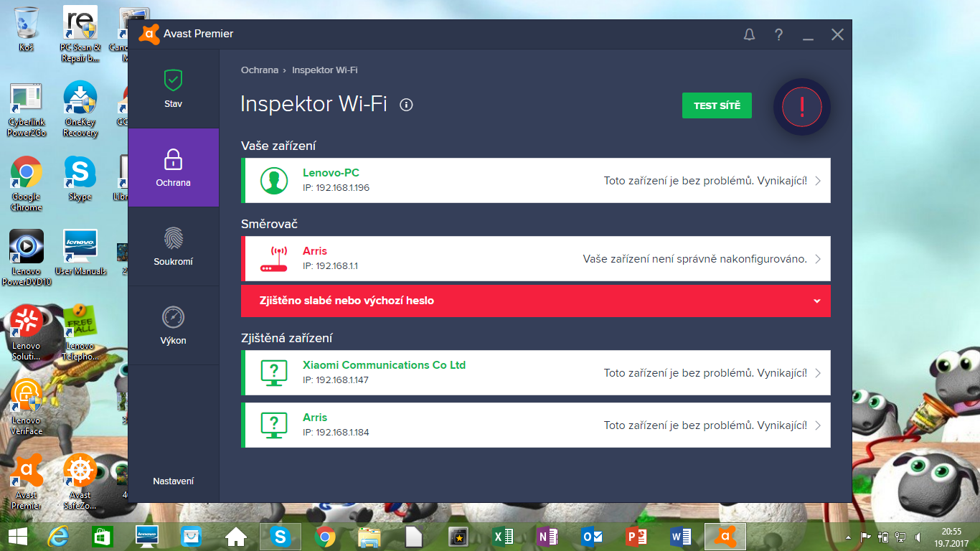Open Excel from the taskbar
The image size is (980, 551).
pos(503,537)
